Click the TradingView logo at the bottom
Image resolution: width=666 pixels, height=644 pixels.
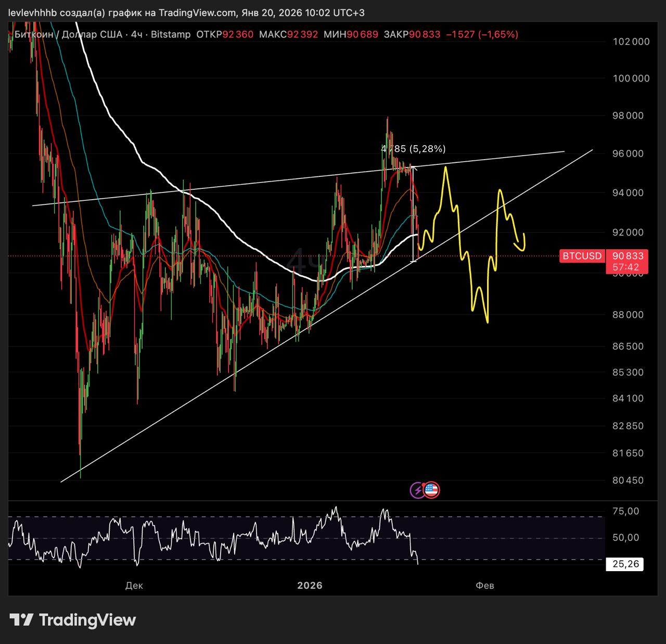(x=73, y=620)
